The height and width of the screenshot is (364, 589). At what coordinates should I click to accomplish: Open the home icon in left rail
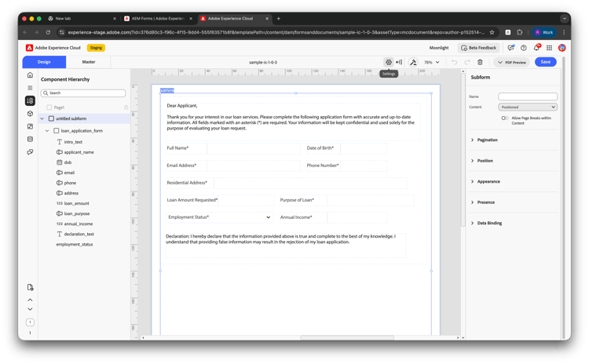tap(30, 75)
